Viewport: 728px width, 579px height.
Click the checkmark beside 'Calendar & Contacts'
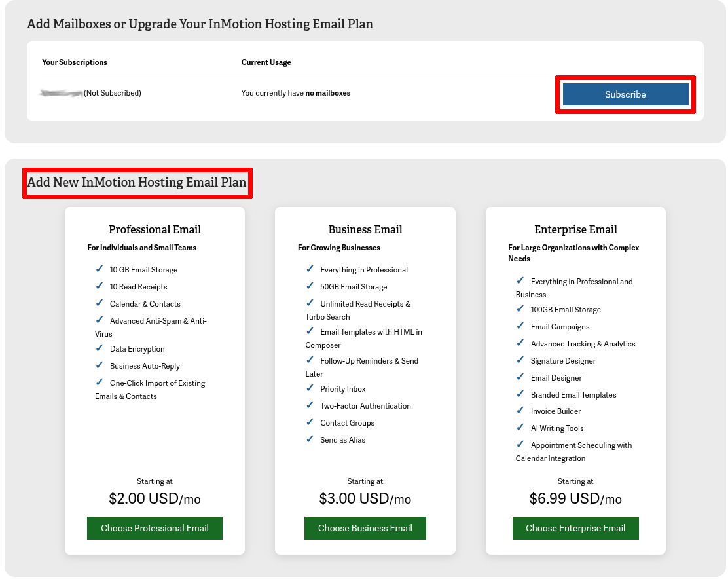[x=100, y=303]
